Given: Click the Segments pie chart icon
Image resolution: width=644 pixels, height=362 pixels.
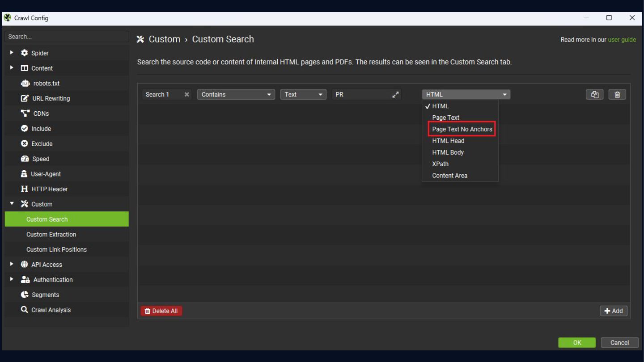Looking at the screenshot, I should point(24,295).
